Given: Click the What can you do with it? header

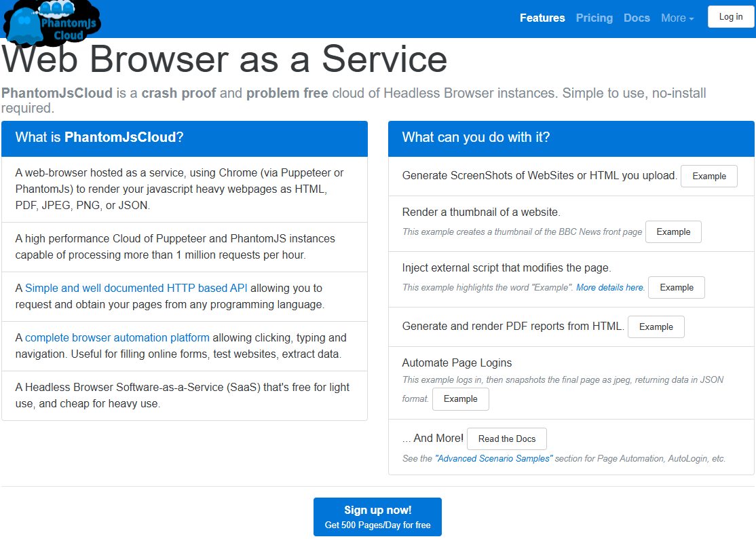Looking at the screenshot, I should (x=571, y=138).
